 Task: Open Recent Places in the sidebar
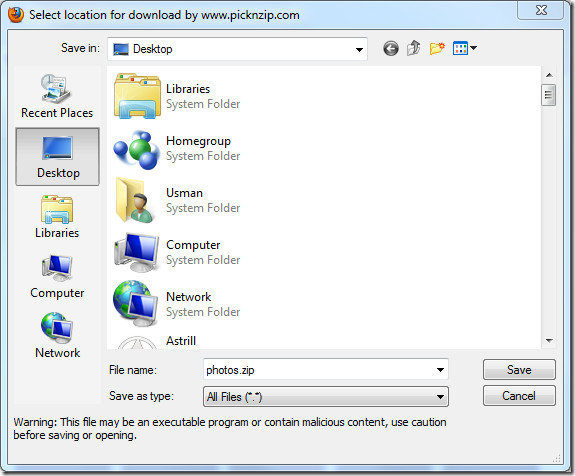click(57, 96)
